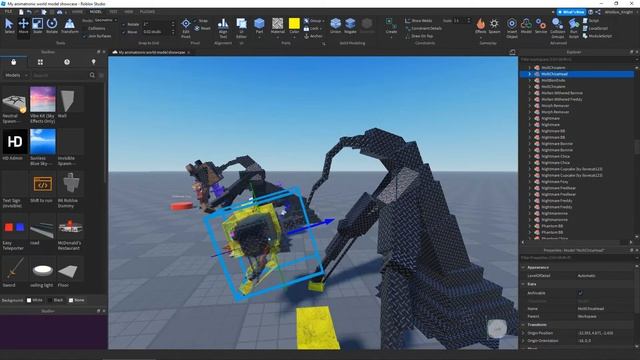
Task: Collapse the Appearance properties section
Action: pyautogui.click(x=524, y=267)
